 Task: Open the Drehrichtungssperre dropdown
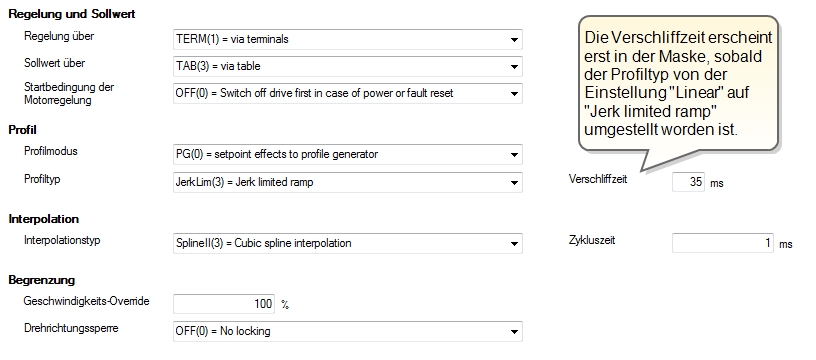(x=348, y=331)
